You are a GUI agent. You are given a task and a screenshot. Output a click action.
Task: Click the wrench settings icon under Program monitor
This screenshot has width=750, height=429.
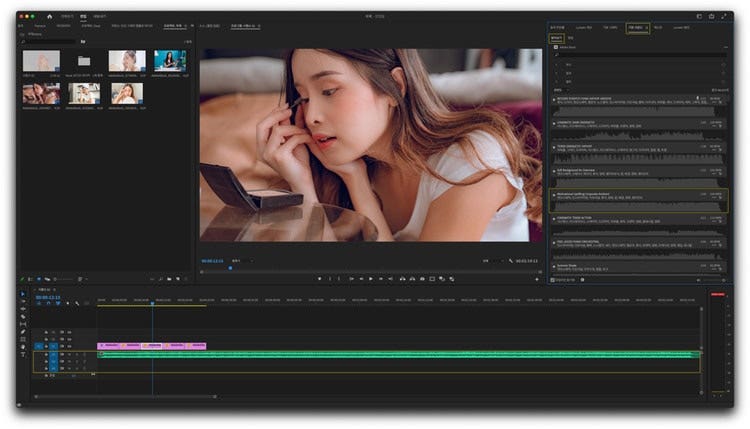[509, 260]
